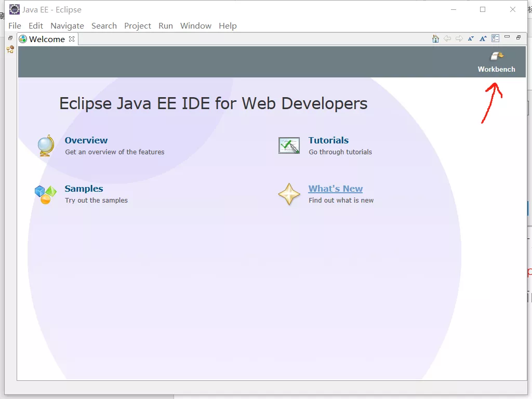Select the Welcome tab

pyautogui.click(x=47, y=39)
